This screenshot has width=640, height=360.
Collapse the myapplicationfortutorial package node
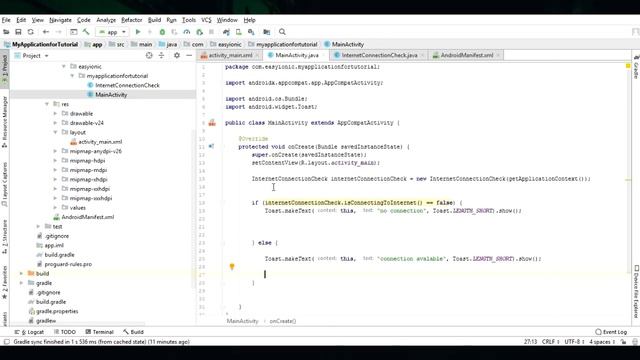(x=72, y=76)
